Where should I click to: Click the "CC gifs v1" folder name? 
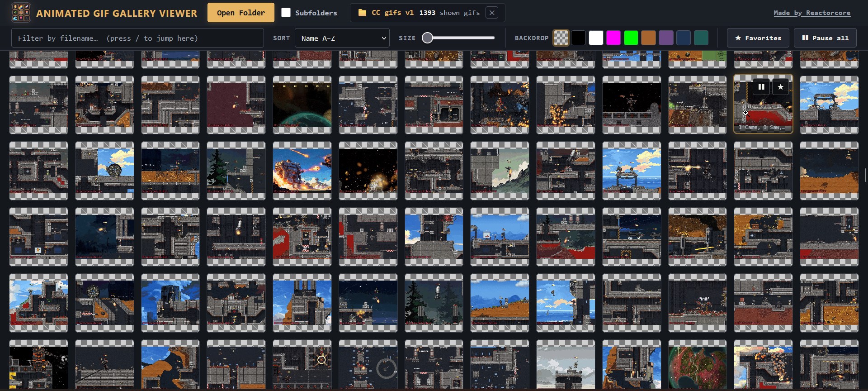[392, 13]
